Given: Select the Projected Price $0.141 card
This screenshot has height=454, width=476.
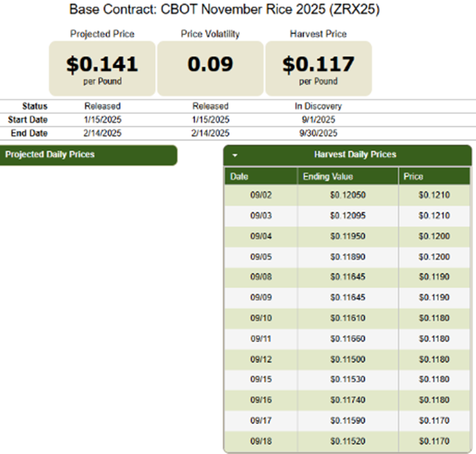Looking at the screenshot, I should click(x=102, y=68).
